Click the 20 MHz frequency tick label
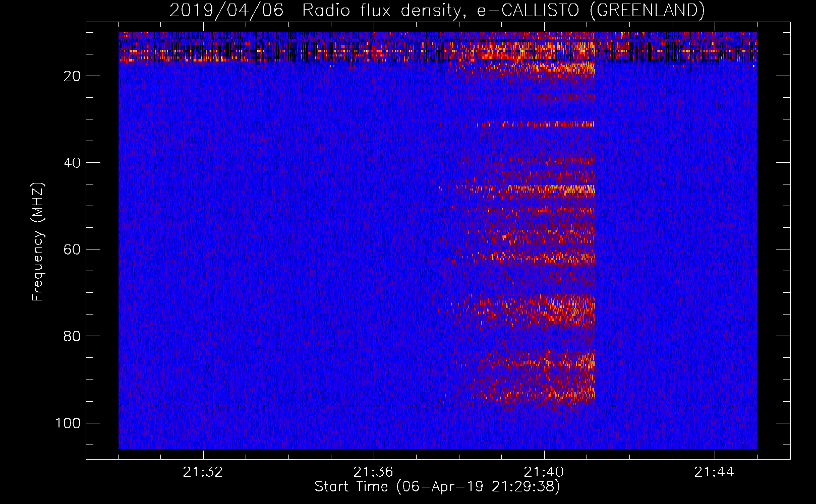 click(x=72, y=76)
